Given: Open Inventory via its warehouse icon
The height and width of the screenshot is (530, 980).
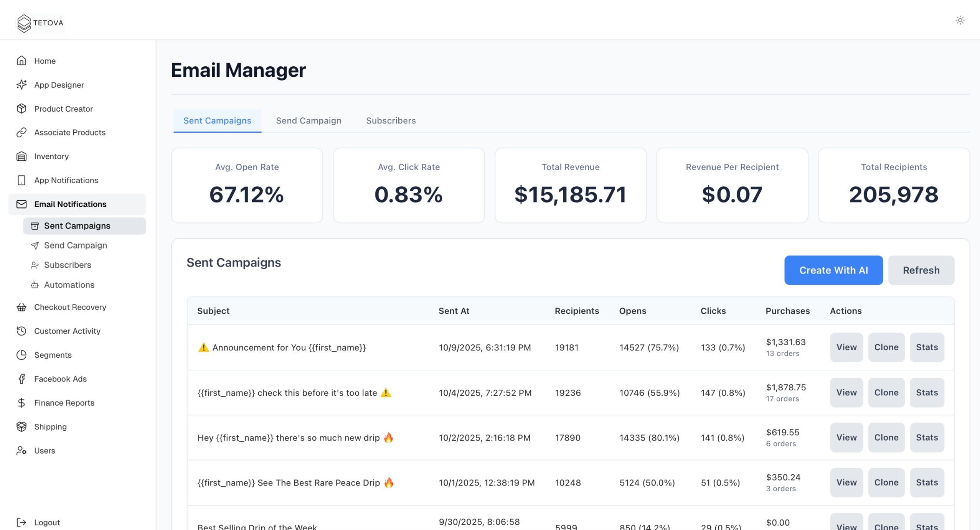Looking at the screenshot, I should [x=21, y=156].
